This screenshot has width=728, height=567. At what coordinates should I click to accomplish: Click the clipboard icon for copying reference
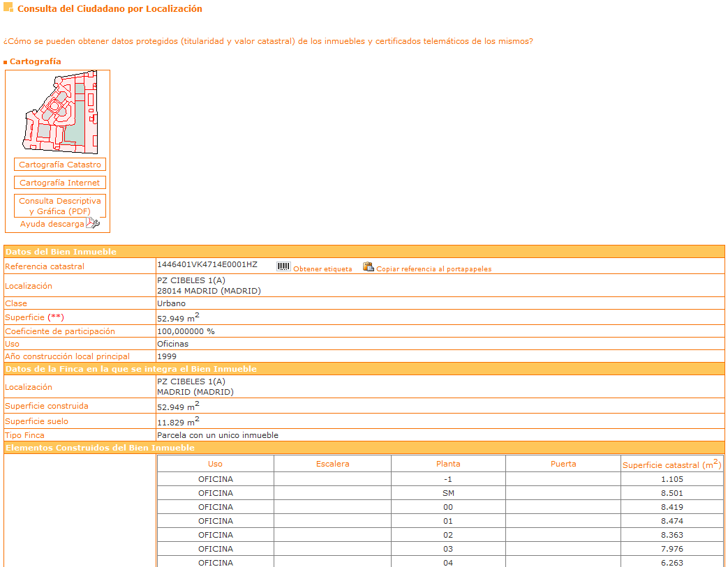tap(368, 267)
